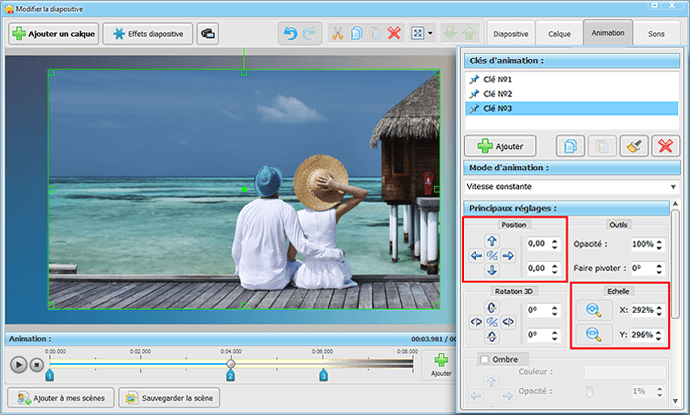Click the zoom-out magnifier under Echelle
Image resolution: width=690 pixels, height=415 pixels.
594,334
